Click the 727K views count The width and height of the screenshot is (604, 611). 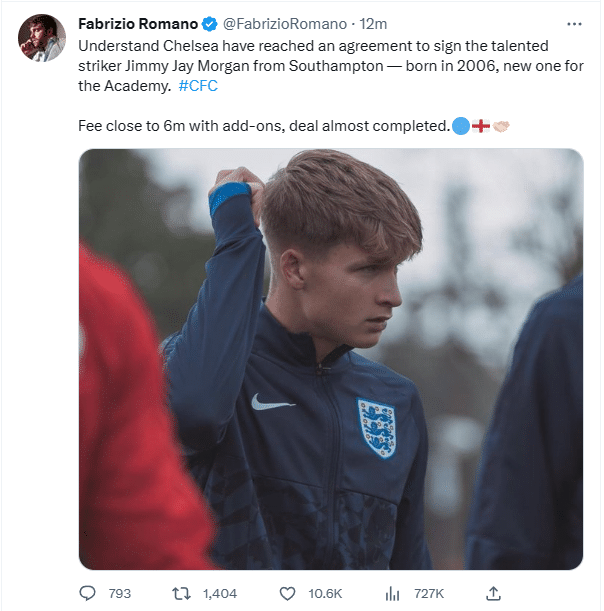click(429, 593)
